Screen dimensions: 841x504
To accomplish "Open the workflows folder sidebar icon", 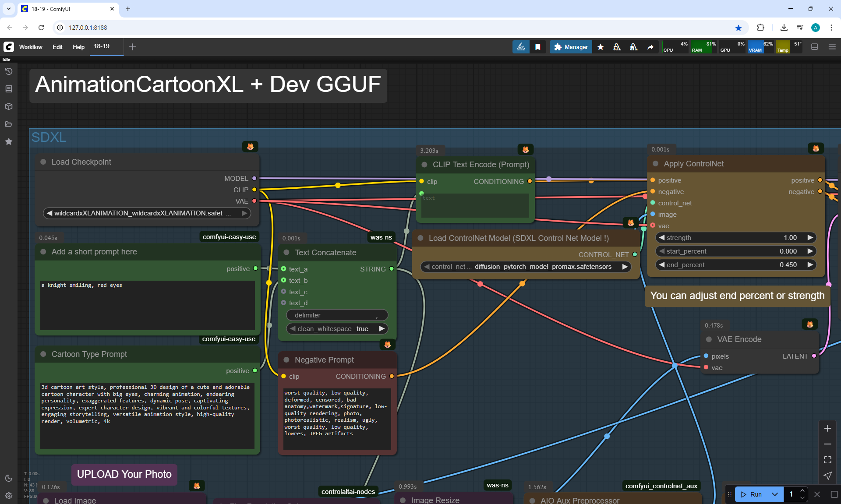I will (x=8, y=124).
